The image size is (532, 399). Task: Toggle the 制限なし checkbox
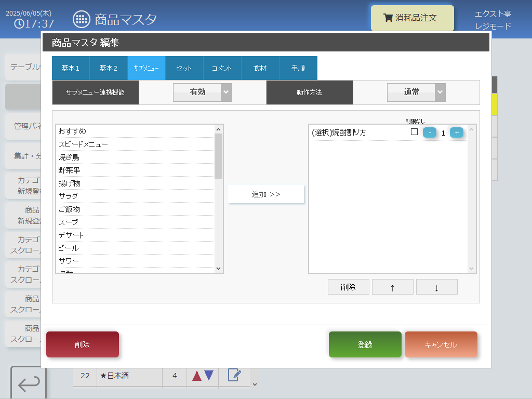pos(414,132)
